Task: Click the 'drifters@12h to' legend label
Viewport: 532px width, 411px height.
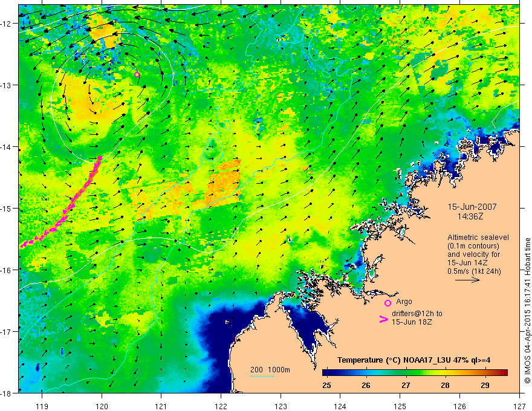Action: (417, 314)
